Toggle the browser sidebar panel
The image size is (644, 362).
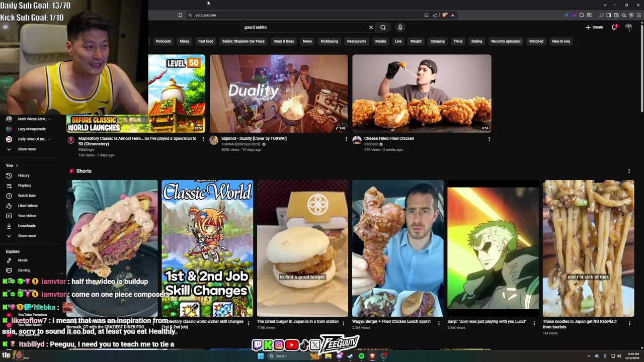coord(609,15)
